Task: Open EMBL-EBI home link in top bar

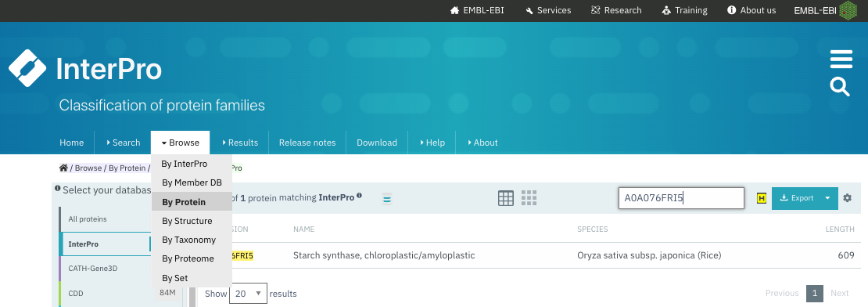Action: [x=477, y=10]
